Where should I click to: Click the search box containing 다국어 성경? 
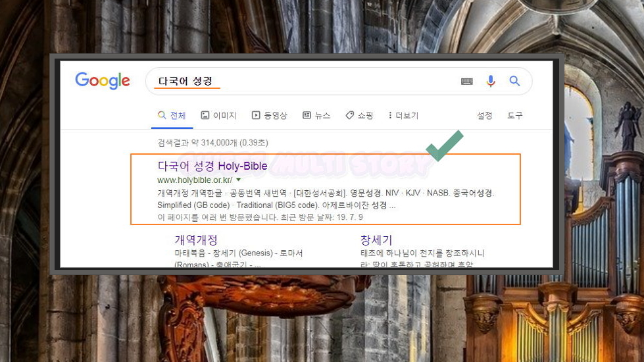[339, 81]
